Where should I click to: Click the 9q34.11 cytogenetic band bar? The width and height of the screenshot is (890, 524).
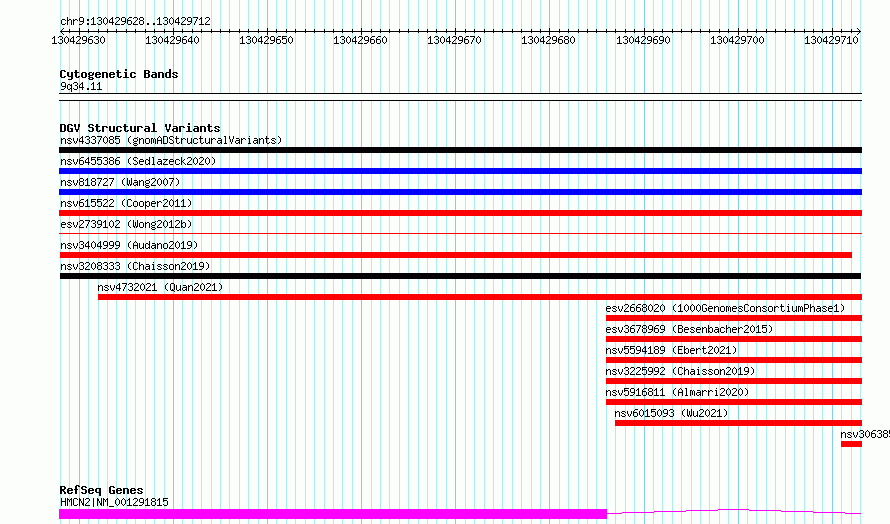click(460, 97)
